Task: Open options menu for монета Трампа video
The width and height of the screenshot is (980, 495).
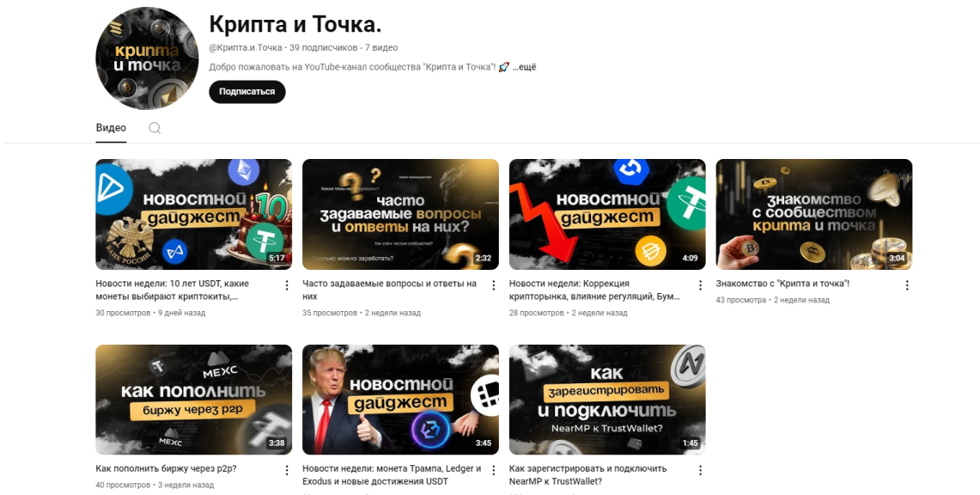Action: (493, 470)
